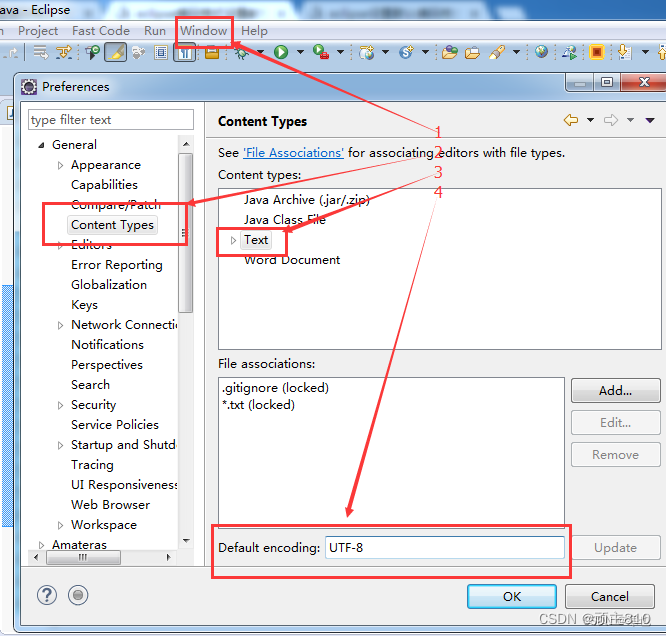Click the Add... button
The image size is (666, 636).
(615, 390)
